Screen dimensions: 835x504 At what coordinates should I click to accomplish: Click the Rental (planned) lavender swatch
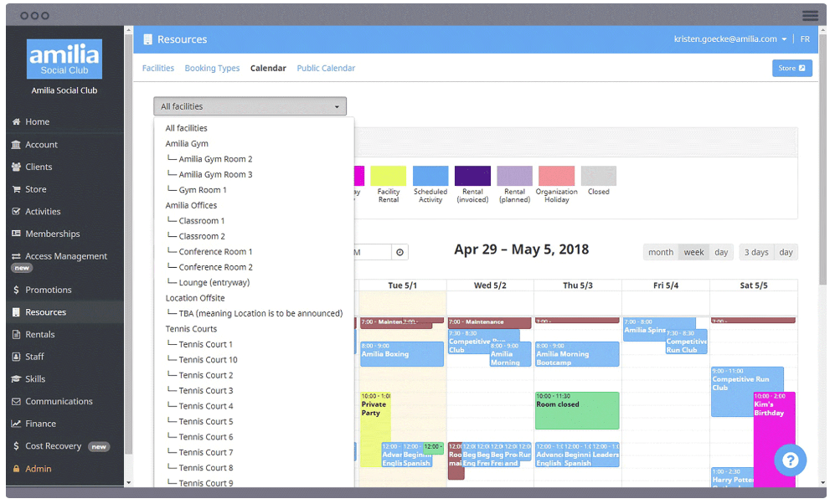[514, 176]
